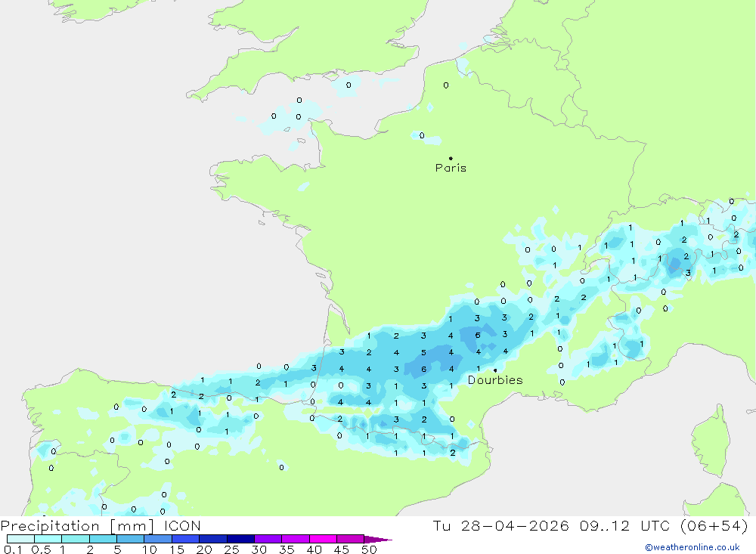The image size is (756, 554).
Task: Pick the 5–10 mm legend swatch
Action: (x=131, y=539)
